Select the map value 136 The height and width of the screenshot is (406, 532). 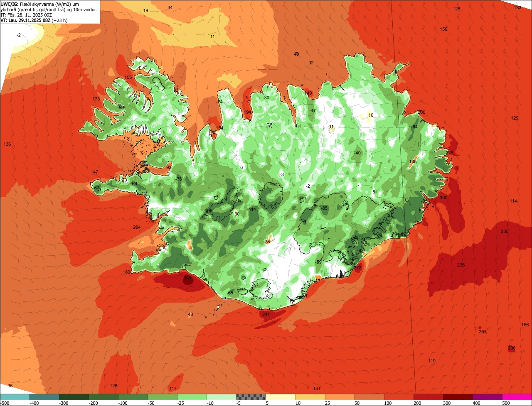(7, 144)
